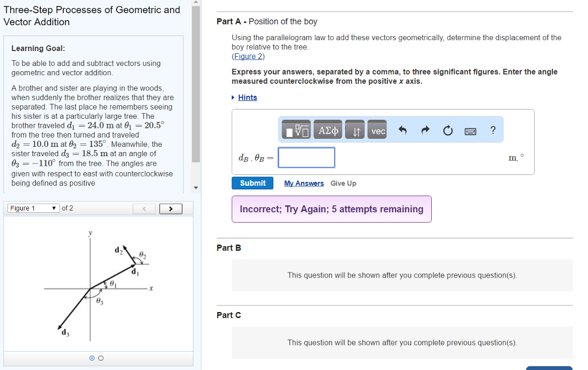Screen dimensions: 588x370
Task: Click in the dB, θB answer field
Action: click(306, 157)
